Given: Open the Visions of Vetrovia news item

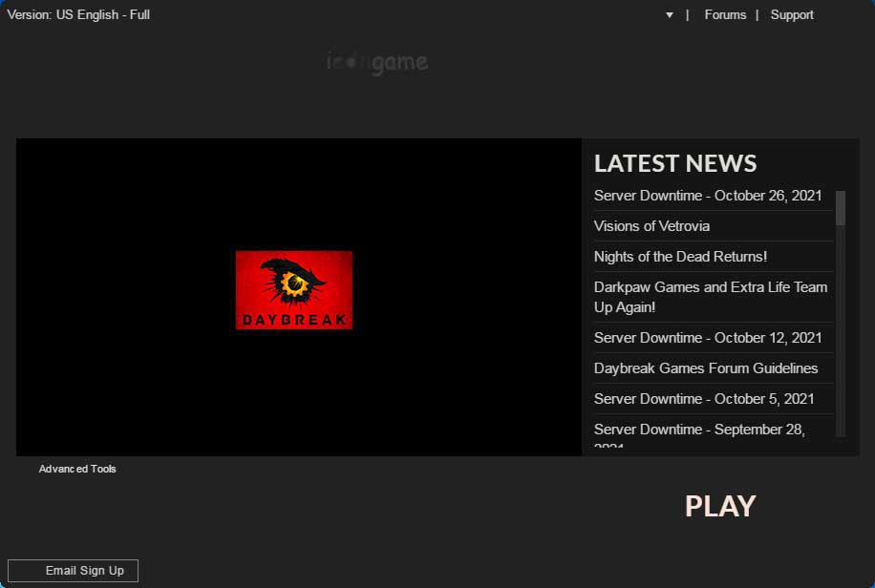Looking at the screenshot, I should click(x=651, y=226).
